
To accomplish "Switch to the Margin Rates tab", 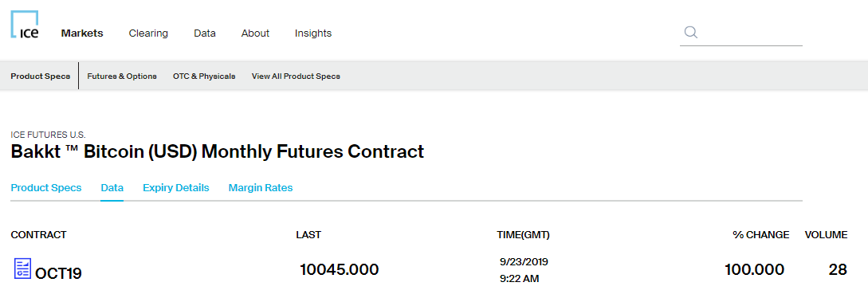I will pos(261,188).
